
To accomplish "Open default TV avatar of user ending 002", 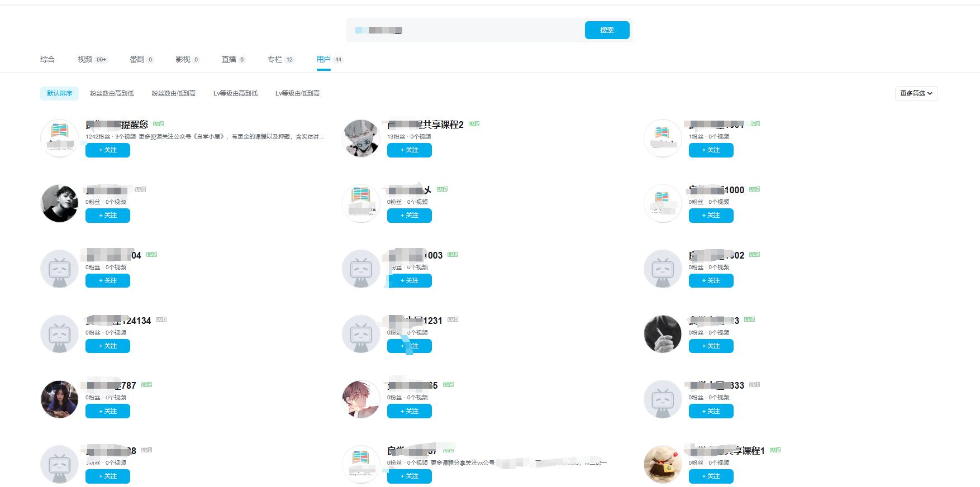I will [x=663, y=269].
